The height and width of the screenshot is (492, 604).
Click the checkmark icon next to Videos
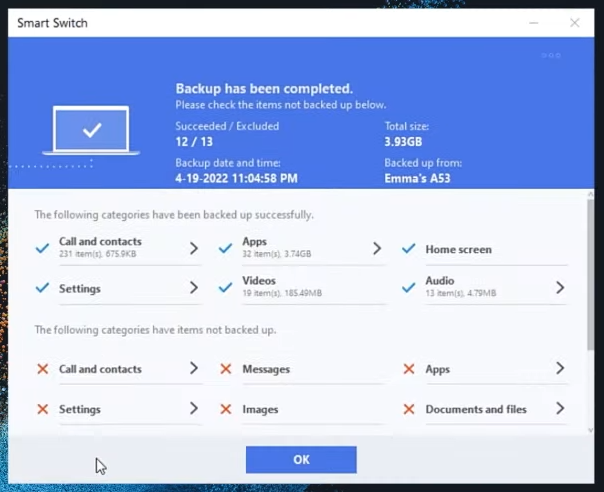225,287
